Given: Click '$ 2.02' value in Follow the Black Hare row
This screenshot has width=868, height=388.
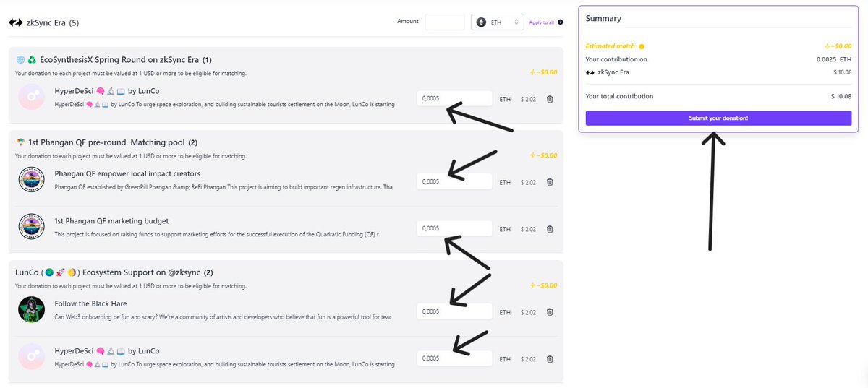Looking at the screenshot, I should (x=528, y=312).
